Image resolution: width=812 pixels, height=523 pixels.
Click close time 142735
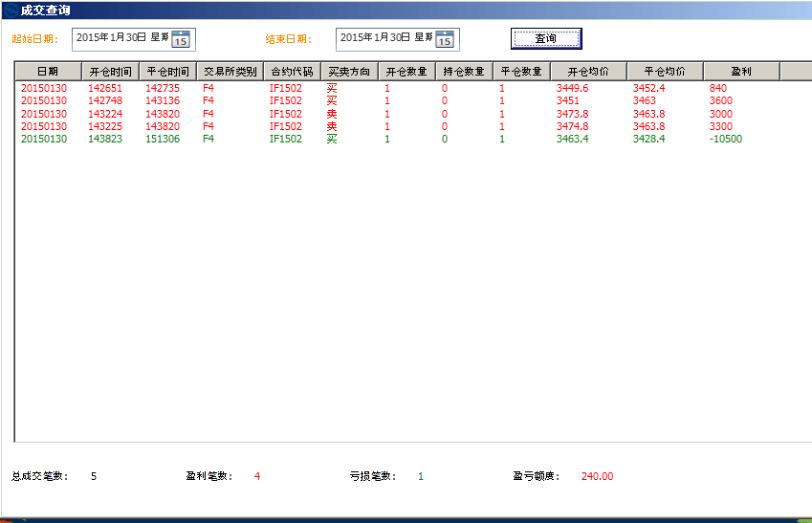(163, 88)
